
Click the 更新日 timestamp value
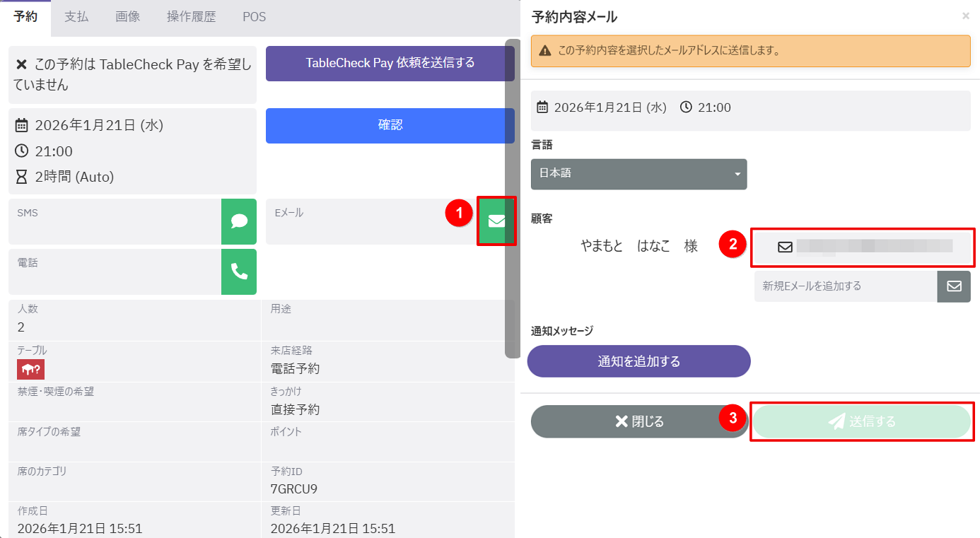[x=333, y=529]
